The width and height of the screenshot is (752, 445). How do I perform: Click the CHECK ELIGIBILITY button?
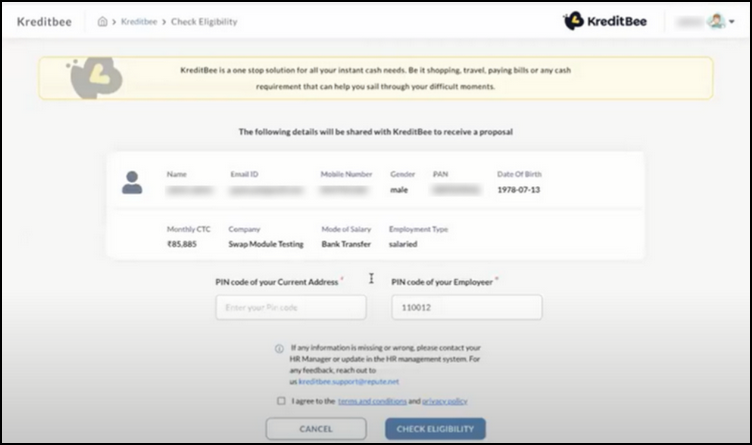pos(435,429)
